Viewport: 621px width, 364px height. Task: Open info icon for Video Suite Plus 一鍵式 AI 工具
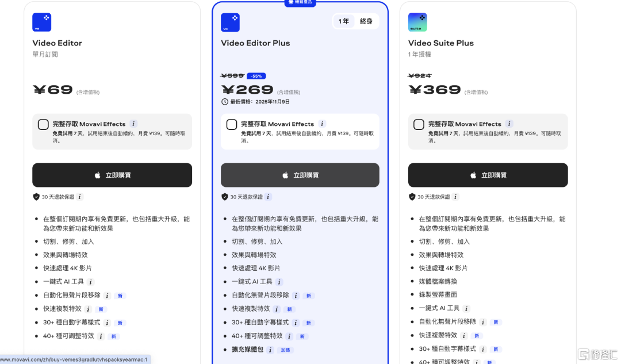(x=466, y=308)
